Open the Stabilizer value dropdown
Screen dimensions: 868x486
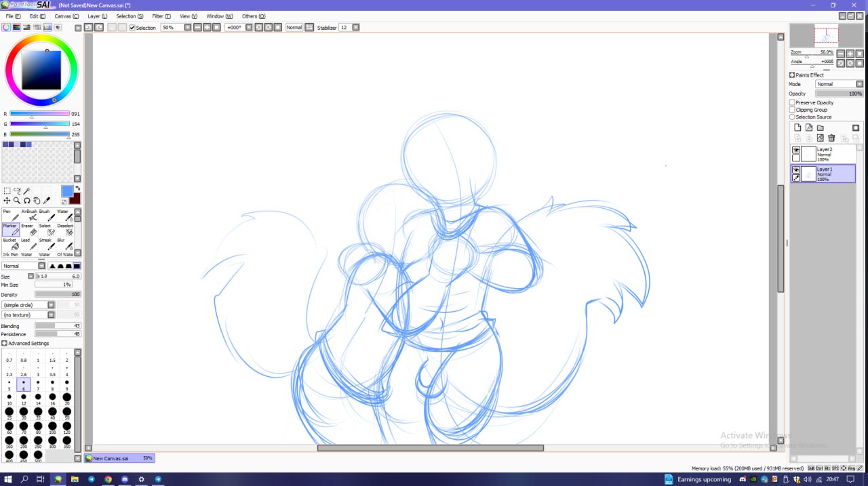pyautogui.click(x=356, y=27)
